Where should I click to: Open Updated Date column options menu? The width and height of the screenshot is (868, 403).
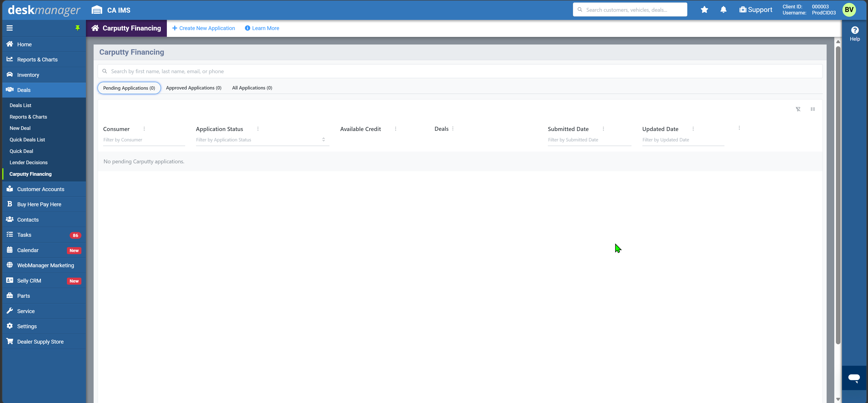click(693, 129)
